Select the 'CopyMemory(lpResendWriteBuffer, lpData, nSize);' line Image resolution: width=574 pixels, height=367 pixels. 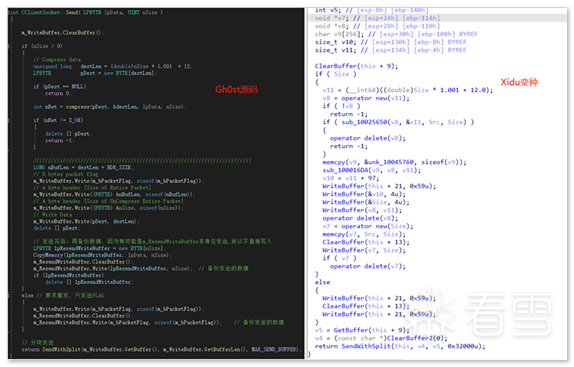(x=102, y=255)
